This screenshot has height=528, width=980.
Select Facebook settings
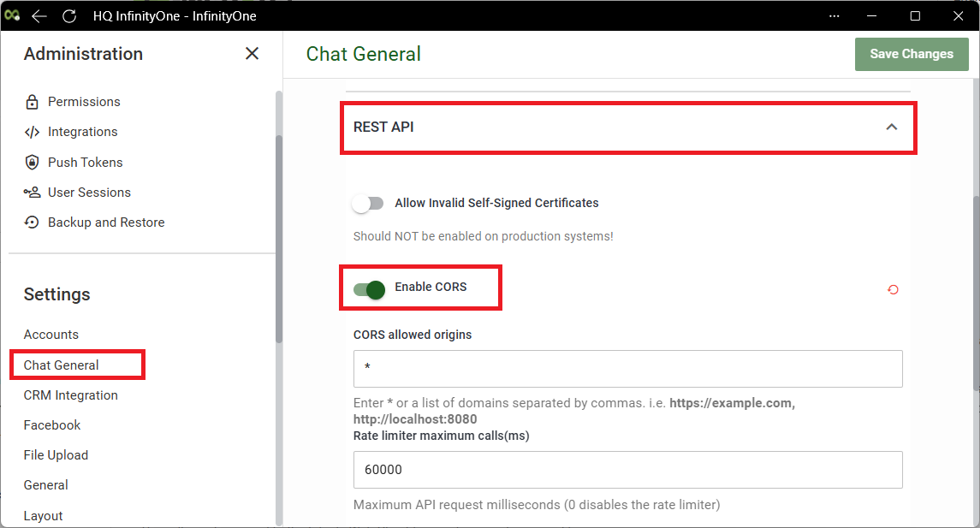coord(52,425)
